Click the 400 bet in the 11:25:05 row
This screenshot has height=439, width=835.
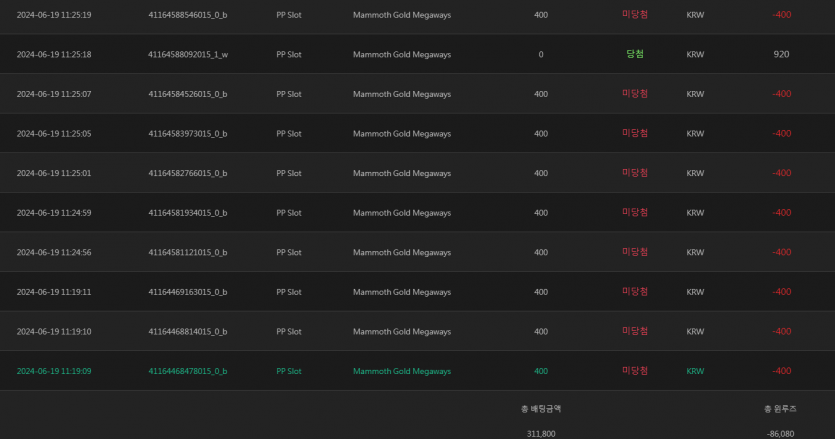tap(541, 134)
